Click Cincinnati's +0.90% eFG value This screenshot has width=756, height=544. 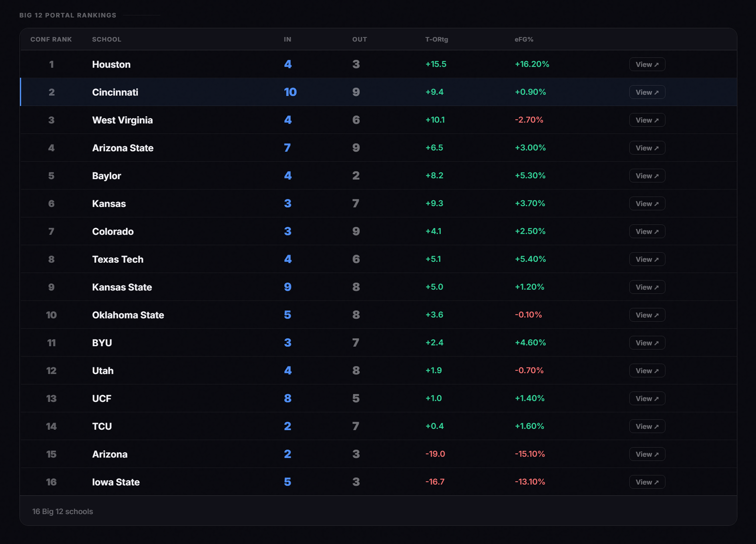[x=530, y=92]
